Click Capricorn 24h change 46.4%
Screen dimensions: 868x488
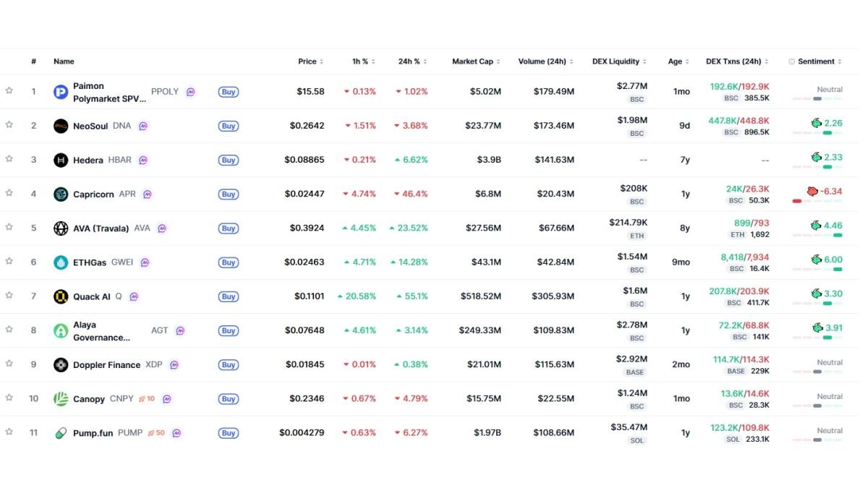tap(411, 194)
